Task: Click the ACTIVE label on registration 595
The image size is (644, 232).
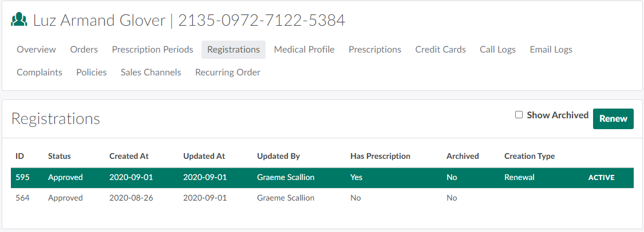Action: [x=601, y=178]
